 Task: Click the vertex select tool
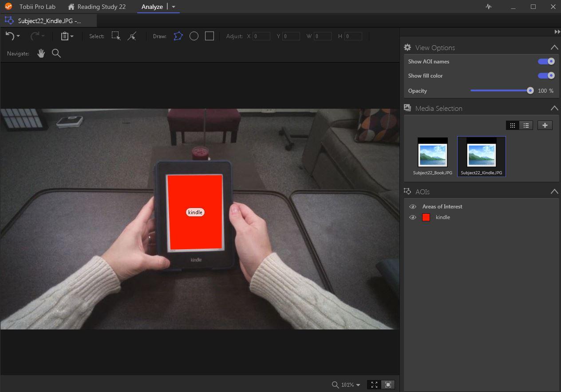pos(132,36)
